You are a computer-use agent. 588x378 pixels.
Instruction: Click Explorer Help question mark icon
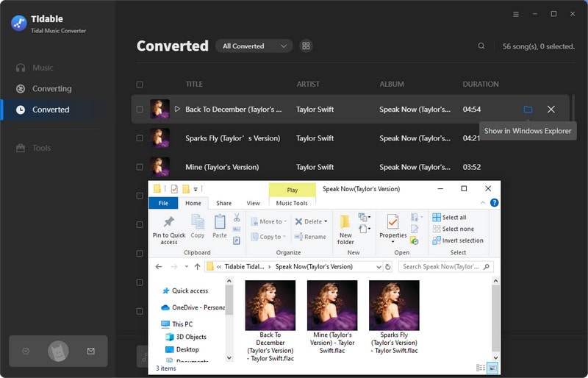pyautogui.click(x=494, y=203)
